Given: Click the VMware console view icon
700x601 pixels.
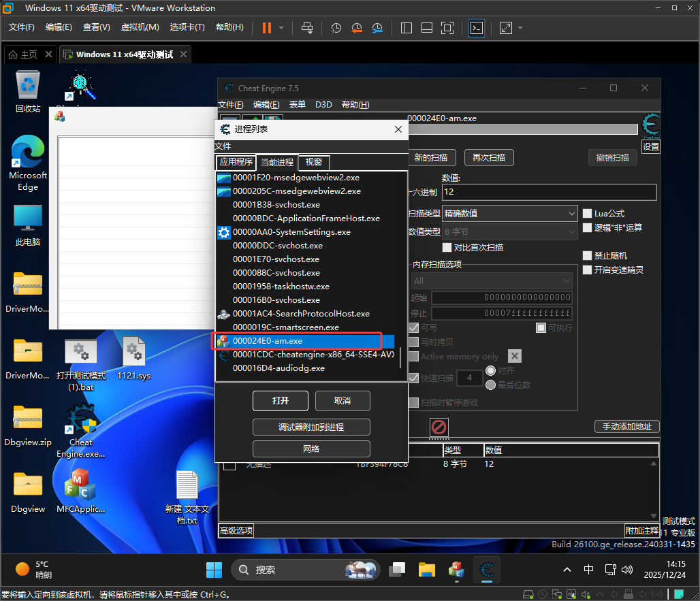Looking at the screenshot, I should [x=477, y=28].
